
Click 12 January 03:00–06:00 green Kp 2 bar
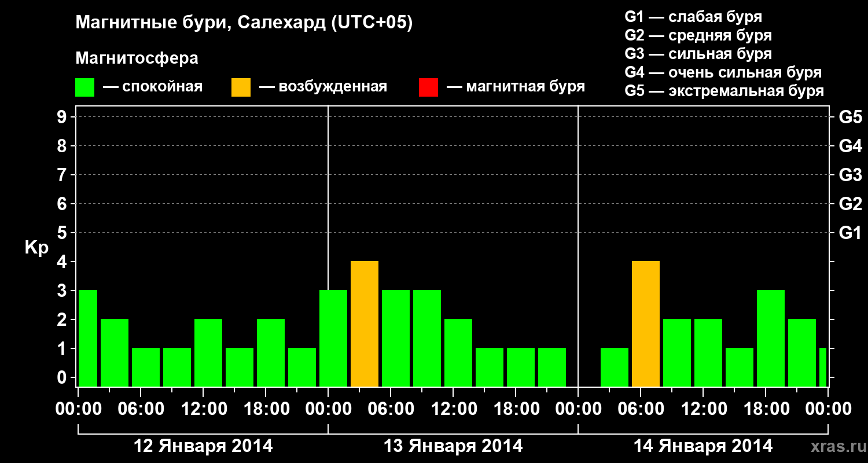tap(115, 353)
